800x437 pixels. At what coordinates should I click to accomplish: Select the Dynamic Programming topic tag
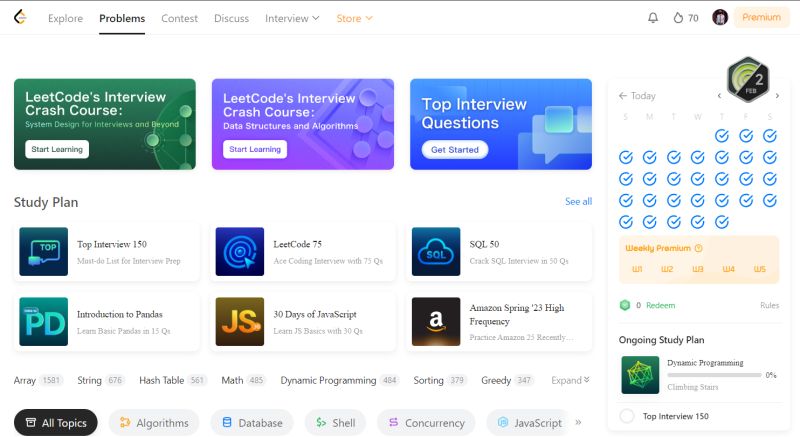340,380
